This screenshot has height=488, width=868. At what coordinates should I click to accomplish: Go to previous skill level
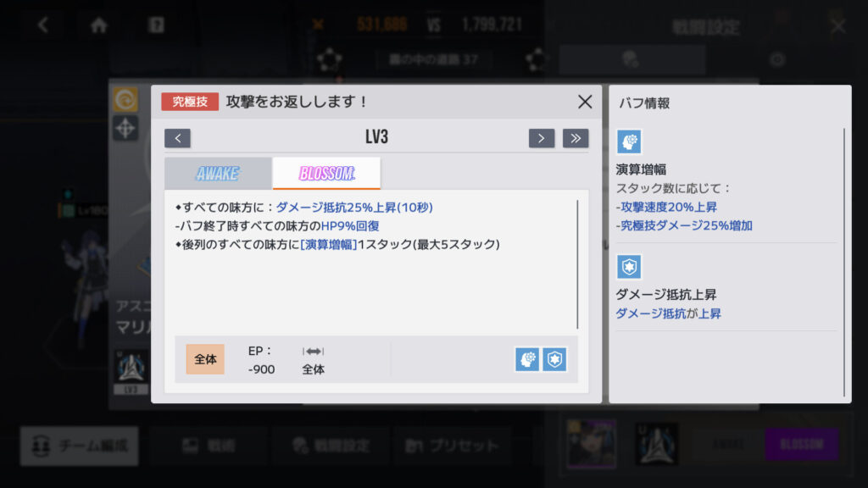tap(178, 138)
